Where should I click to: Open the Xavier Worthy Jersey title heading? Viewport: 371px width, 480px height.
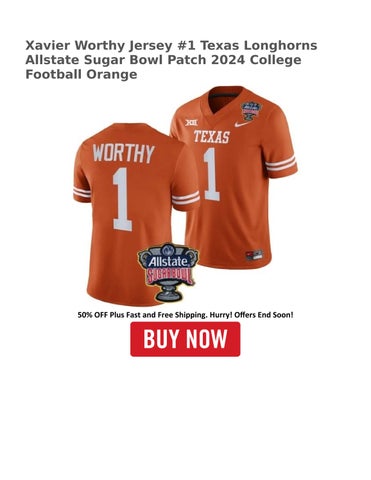tap(171, 60)
